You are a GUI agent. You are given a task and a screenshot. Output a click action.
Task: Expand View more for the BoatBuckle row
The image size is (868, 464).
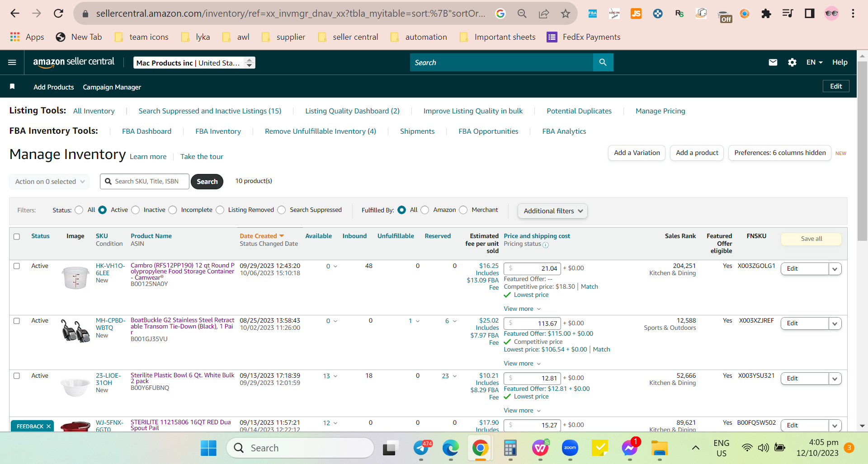coord(522,364)
